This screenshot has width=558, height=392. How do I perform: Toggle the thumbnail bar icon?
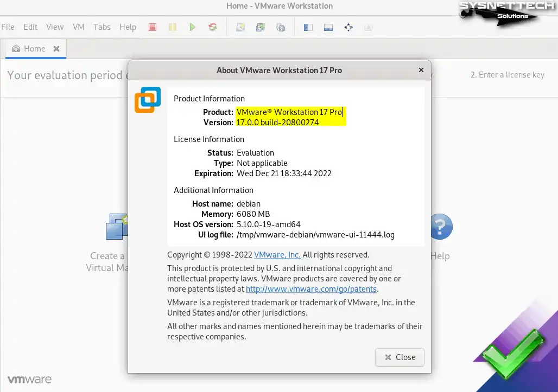tap(328, 27)
